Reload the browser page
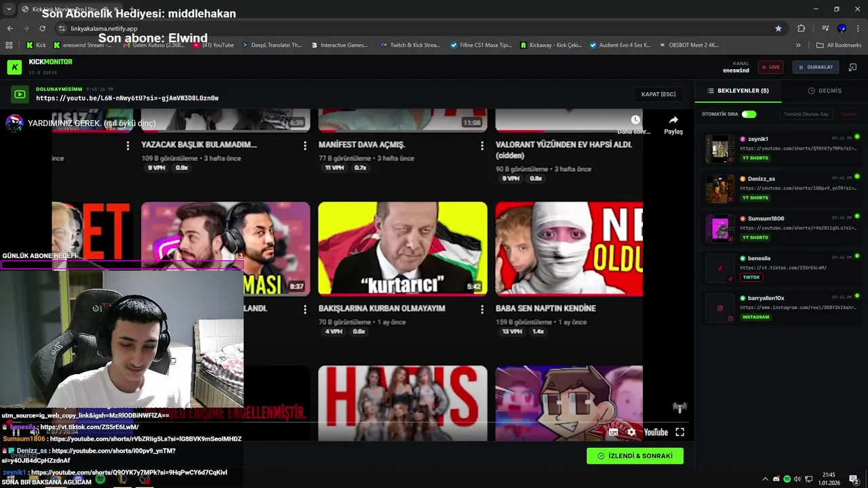 click(42, 28)
